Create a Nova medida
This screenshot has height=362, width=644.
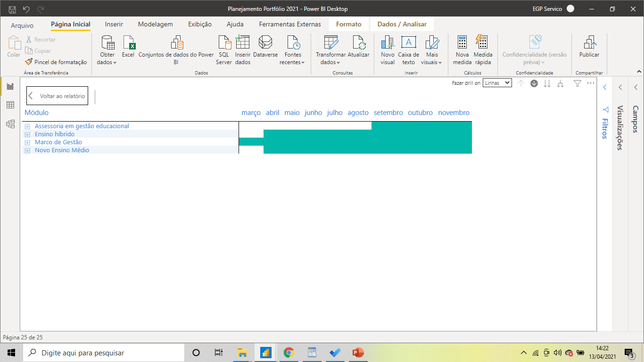(462, 50)
